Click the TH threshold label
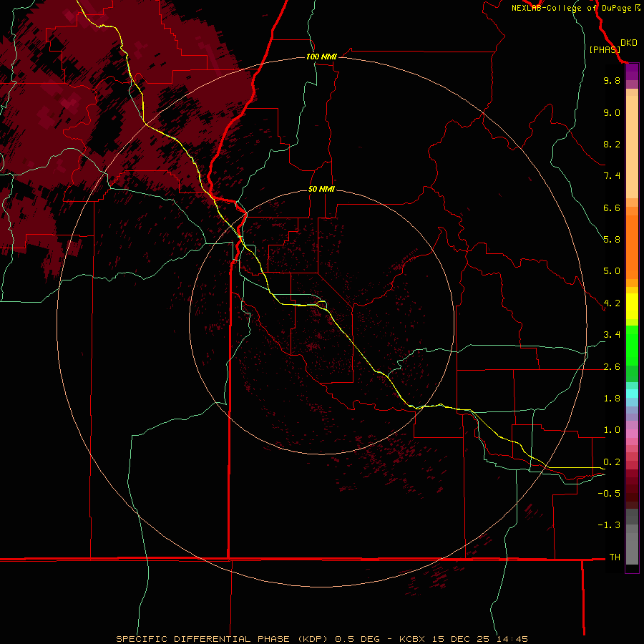The height and width of the screenshot is (644, 644). tap(615, 557)
